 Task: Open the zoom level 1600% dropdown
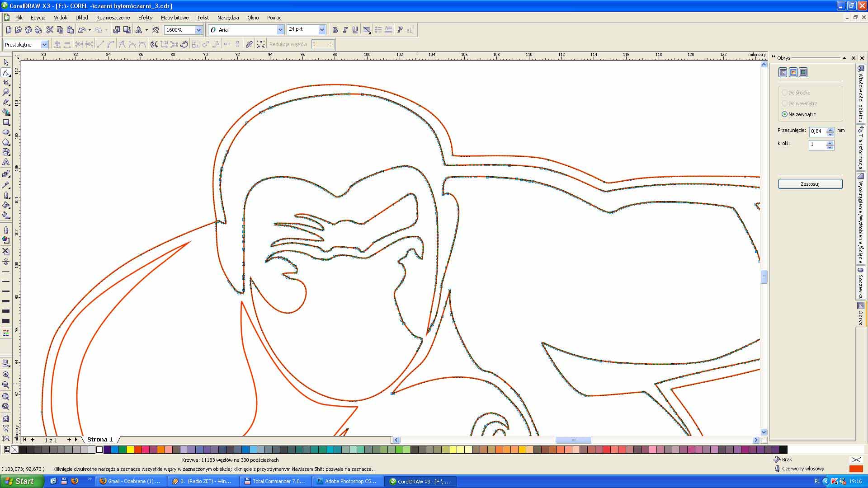coord(198,30)
